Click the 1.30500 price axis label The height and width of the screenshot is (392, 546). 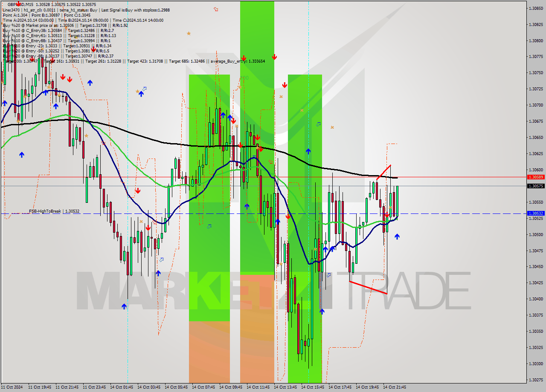pyautogui.click(x=535, y=234)
